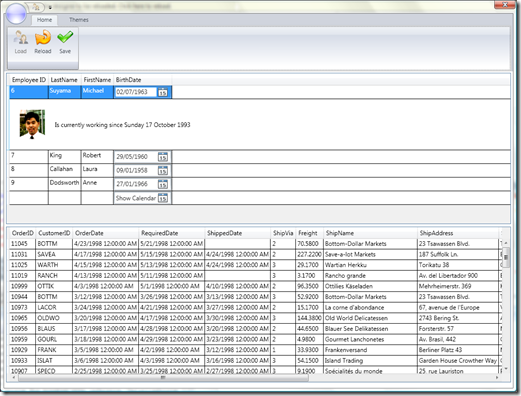
Task: Click the LastName column header
Action: (64, 80)
